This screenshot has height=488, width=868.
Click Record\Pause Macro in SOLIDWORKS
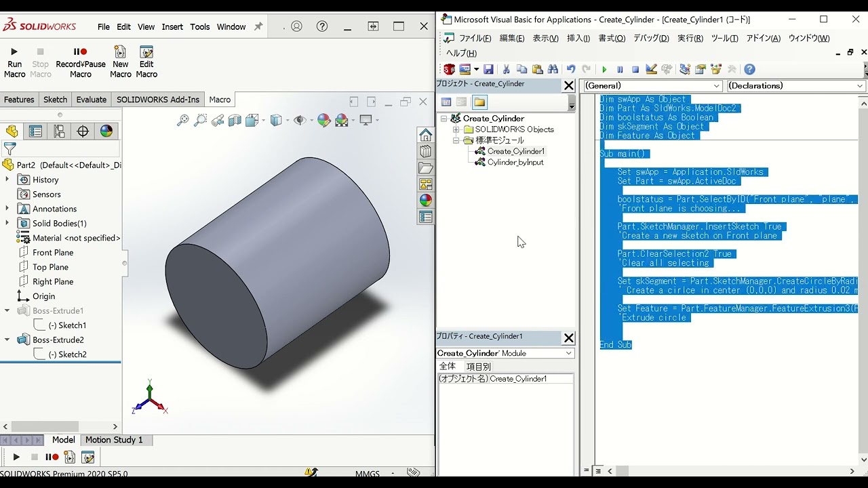(80, 62)
